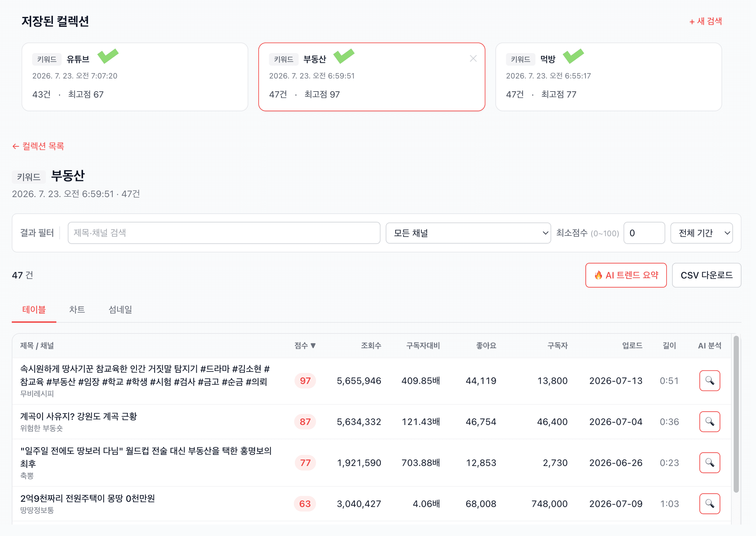756x536 pixels.
Task: Focus the 최소점수 number field
Action: pyautogui.click(x=644, y=233)
